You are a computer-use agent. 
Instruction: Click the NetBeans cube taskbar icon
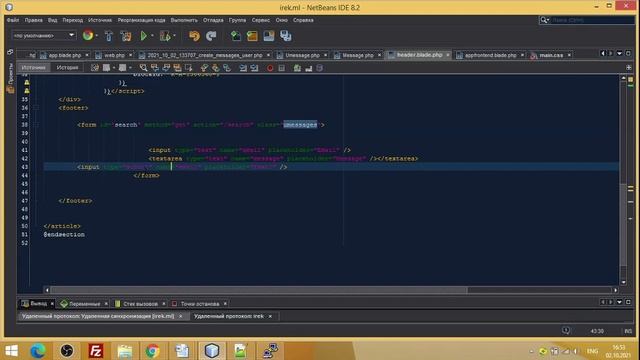pyautogui.click(x=212, y=351)
